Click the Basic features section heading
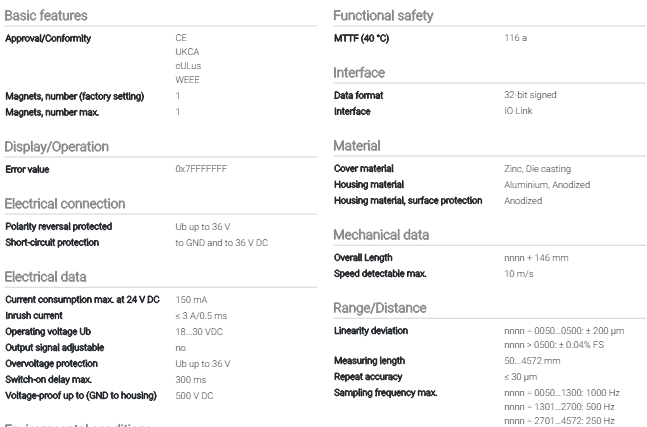The image size is (647, 427). (x=46, y=16)
